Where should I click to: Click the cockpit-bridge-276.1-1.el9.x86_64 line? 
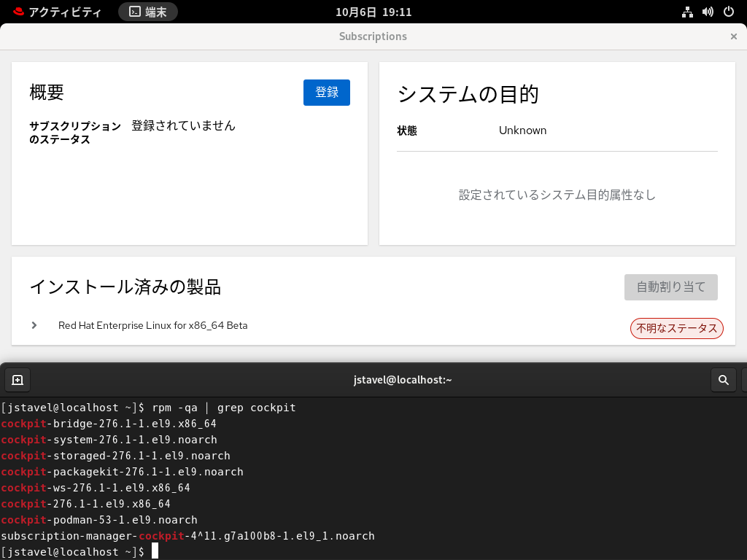[x=109, y=424]
